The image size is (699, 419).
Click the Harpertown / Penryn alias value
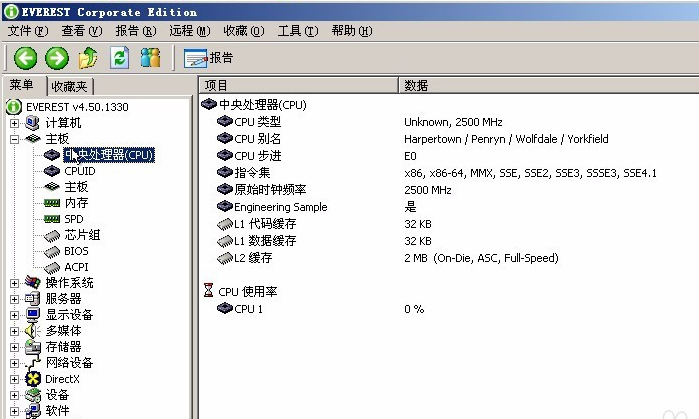tap(506, 139)
